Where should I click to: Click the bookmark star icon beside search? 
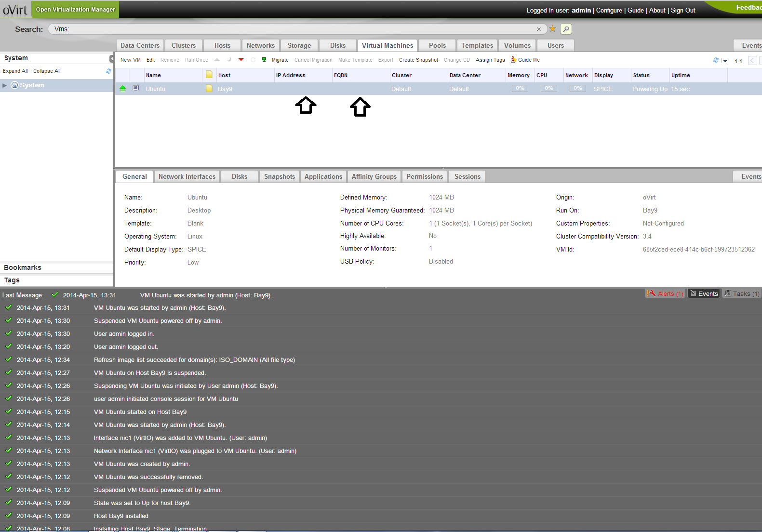(552, 29)
